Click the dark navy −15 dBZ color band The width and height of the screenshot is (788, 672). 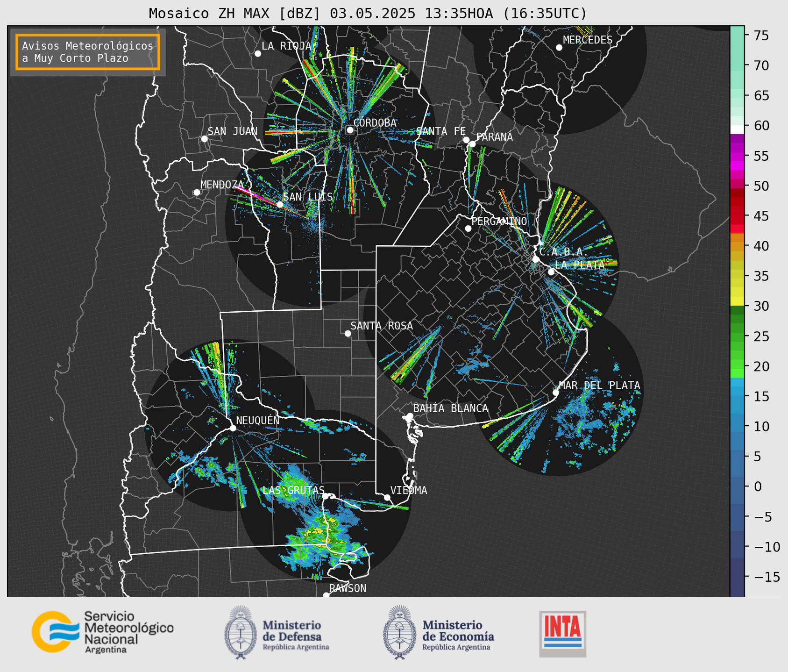[x=737, y=577]
